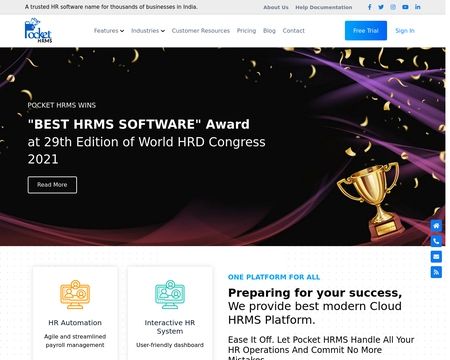The image size is (450, 360).
Task: Open the Instagram social icon
Action: tap(393, 7)
